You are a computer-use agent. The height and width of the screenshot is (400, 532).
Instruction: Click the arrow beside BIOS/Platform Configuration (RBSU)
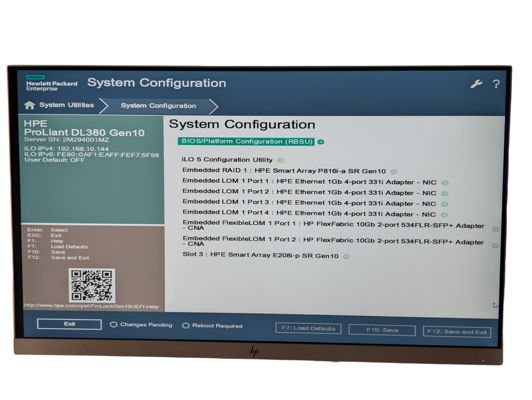320,142
